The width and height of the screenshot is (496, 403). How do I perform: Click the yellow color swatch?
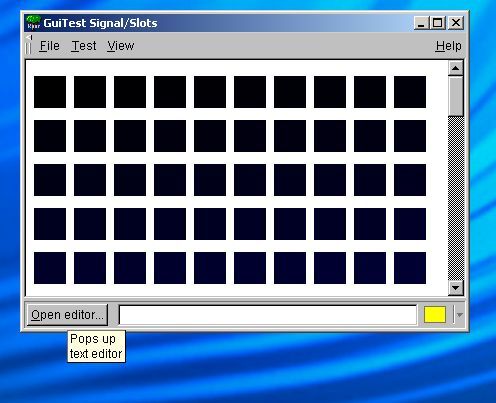[x=435, y=315]
